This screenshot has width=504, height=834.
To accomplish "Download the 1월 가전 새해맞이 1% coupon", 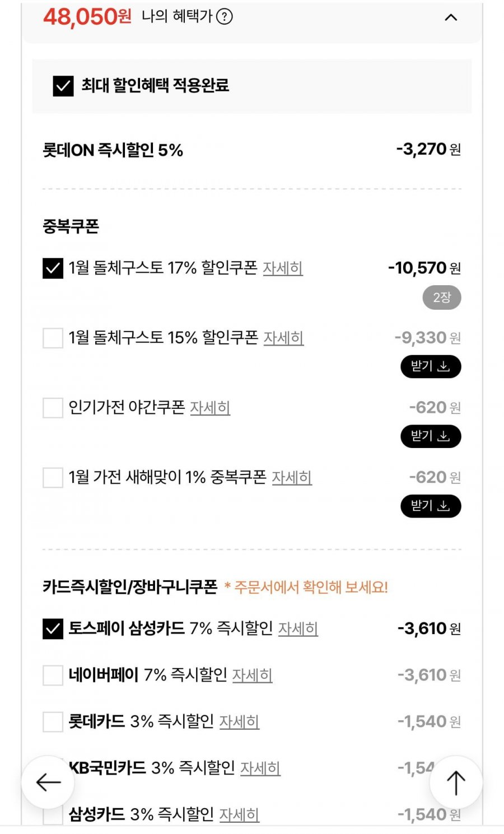I will (x=431, y=506).
